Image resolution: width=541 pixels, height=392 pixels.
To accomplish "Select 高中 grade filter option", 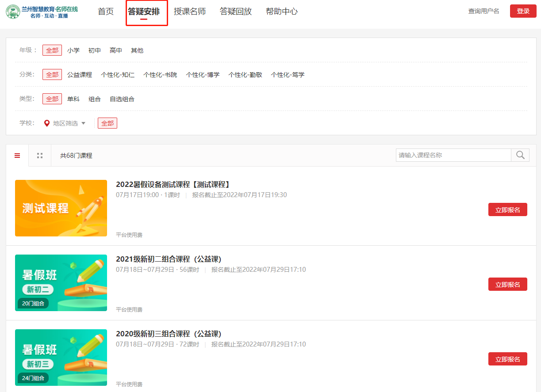I will tap(116, 50).
